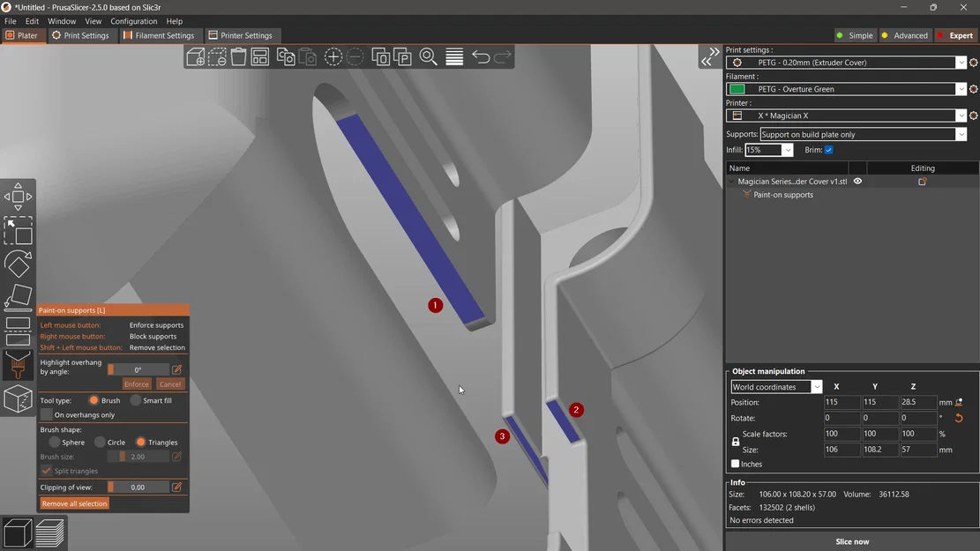Click the Split to objects icon
This screenshot has height=551, width=980.
[x=381, y=56]
